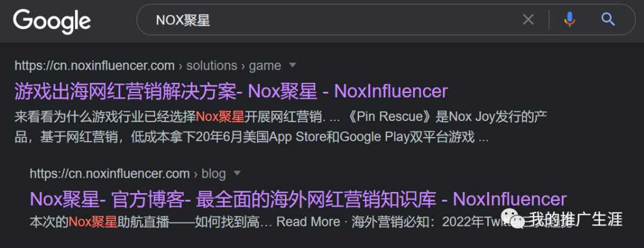Viewport: 644px width, 248px height.
Task: Click the red Nox聚星 highlight in the first snippet
Action: click(x=220, y=117)
